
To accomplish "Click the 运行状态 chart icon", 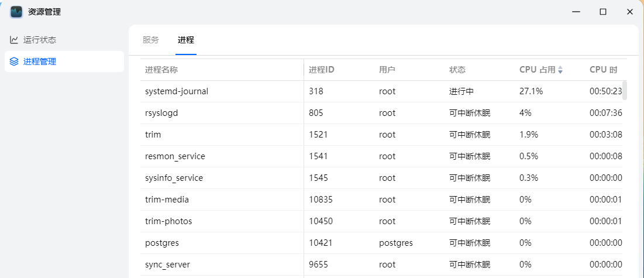I will [14, 40].
